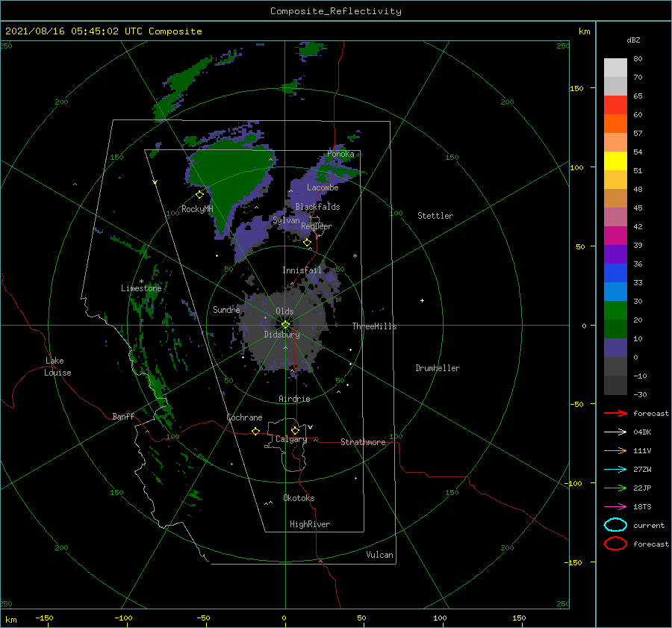Click the 04DK legend label
The image size is (672, 628).
point(642,432)
